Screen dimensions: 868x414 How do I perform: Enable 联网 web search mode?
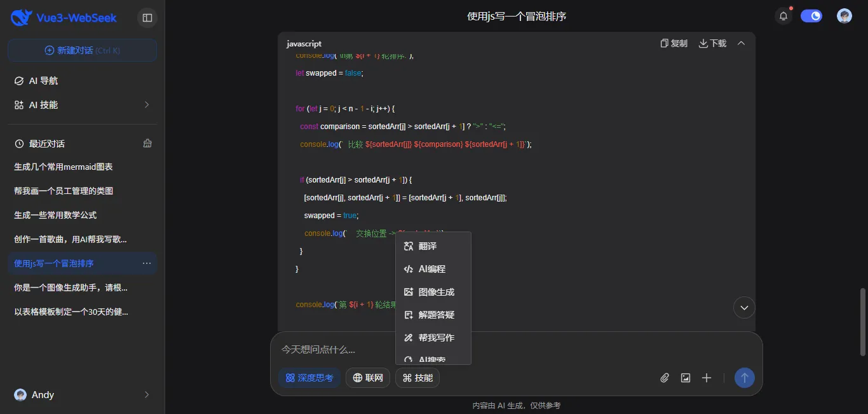[367, 377]
